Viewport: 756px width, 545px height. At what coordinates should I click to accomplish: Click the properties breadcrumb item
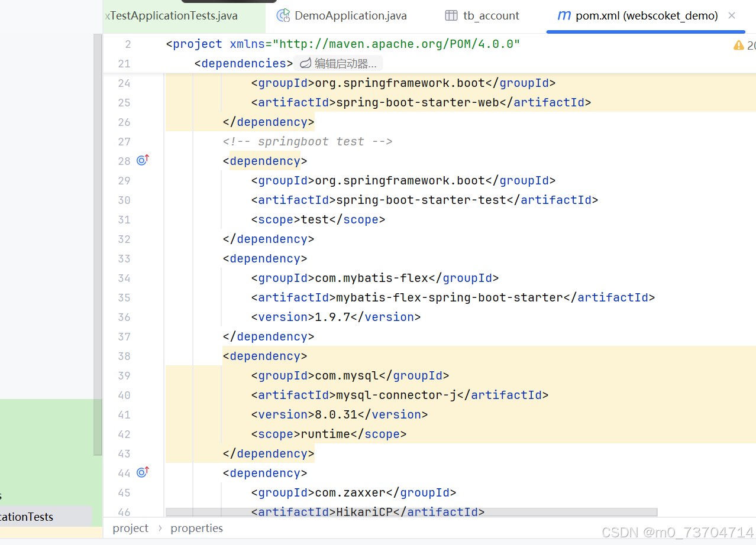pyautogui.click(x=196, y=528)
